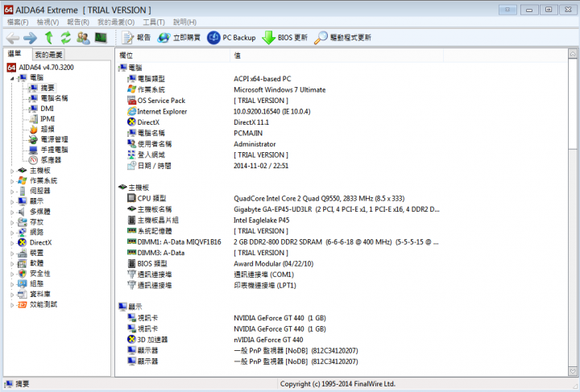Click the Back navigation arrow
The height and width of the screenshot is (392, 580).
(13, 38)
